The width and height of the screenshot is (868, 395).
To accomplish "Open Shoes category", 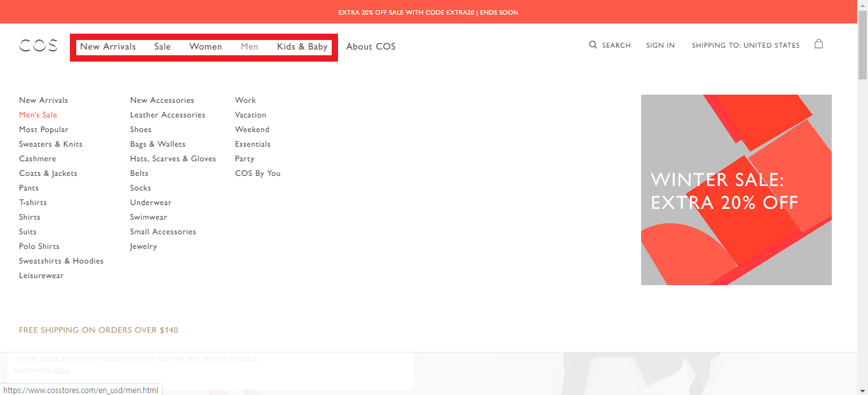I will pyautogui.click(x=141, y=130).
